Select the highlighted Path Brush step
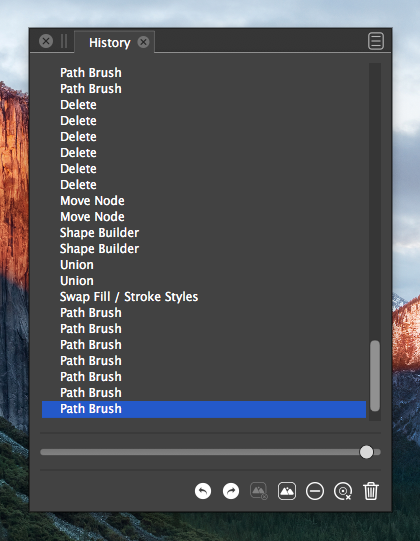420x541 pixels. coord(204,409)
